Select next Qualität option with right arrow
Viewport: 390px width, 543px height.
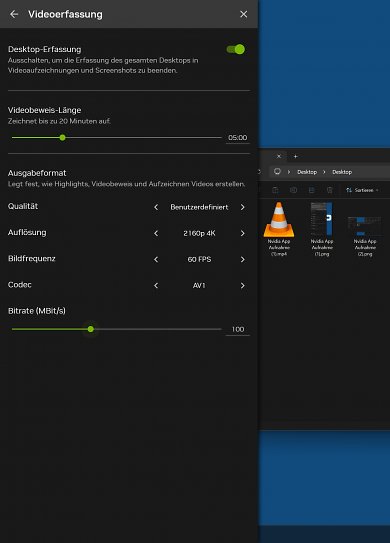pos(242,207)
